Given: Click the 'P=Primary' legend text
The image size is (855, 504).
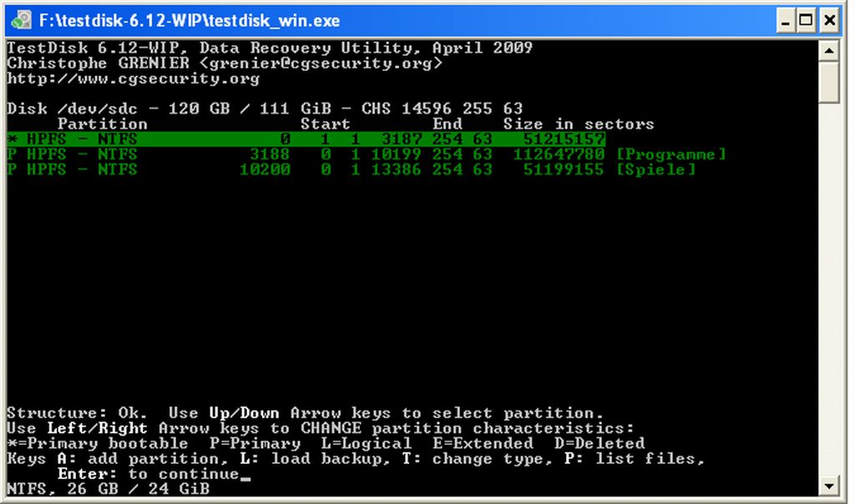Looking at the screenshot, I should [x=255, y=444].
